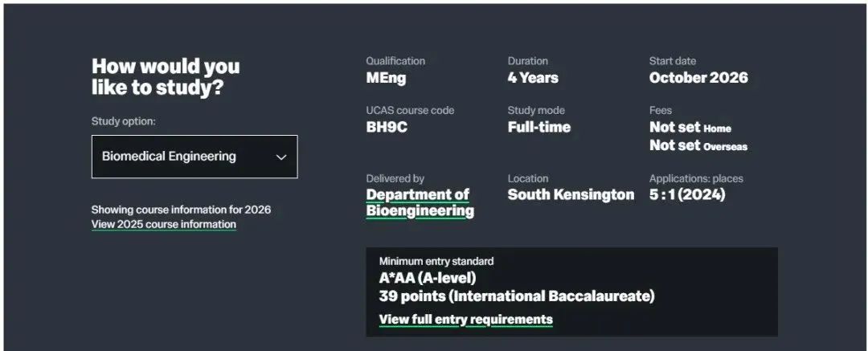Click the October 2026 start date
The width and height of the screenshot is (868, 351).
click(x=698, y=77)
